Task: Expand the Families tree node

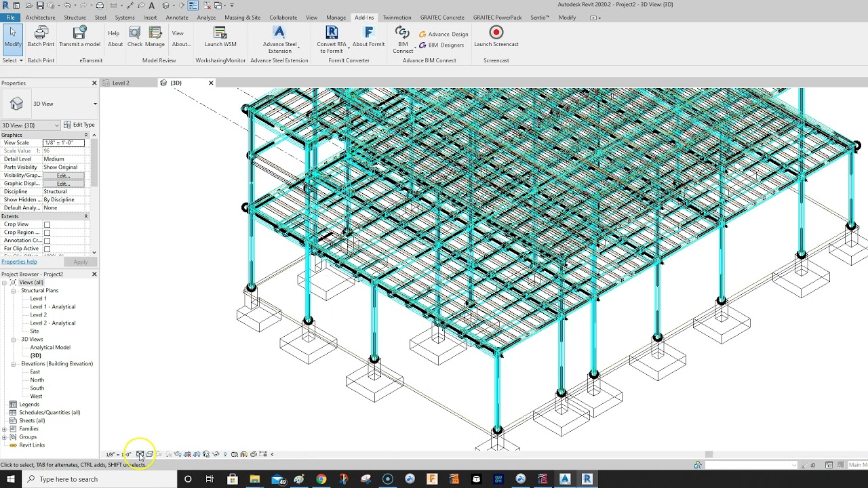Action: (4, 429)
